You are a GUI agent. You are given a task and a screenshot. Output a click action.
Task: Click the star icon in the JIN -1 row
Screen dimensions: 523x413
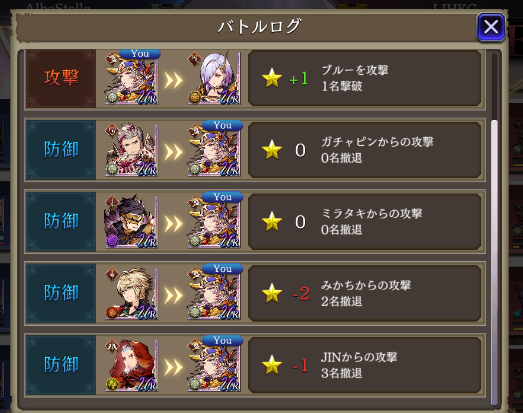(272, 365)
